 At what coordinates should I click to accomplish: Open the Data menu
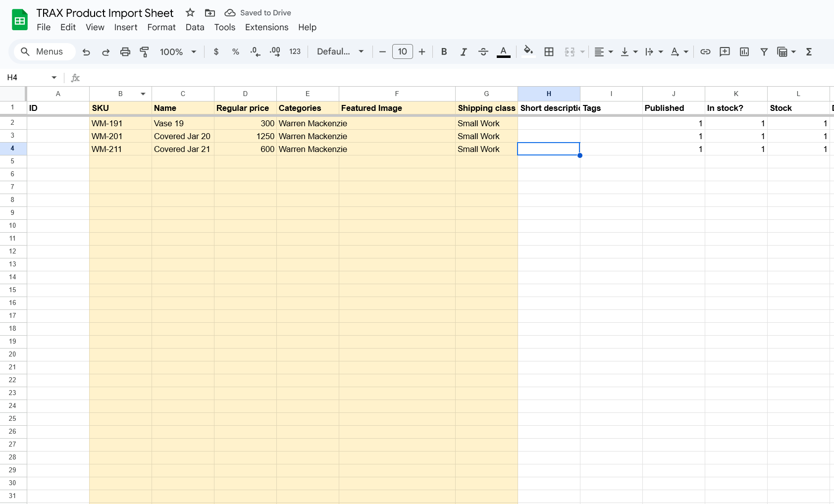195,27
